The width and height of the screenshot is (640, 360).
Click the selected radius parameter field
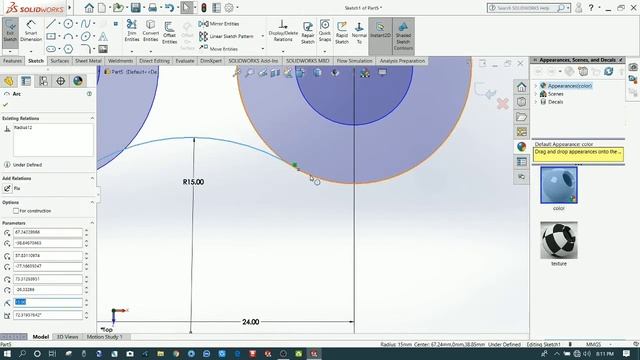tap(48, 302)
